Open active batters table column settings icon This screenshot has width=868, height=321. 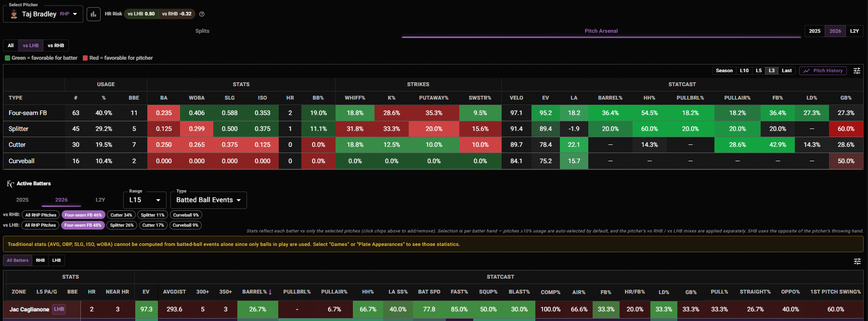pyautogui.click(x=857, y=261)
